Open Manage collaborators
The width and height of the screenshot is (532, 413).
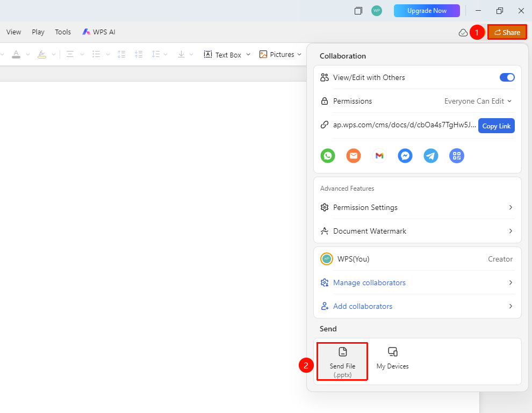click(418, 283)
